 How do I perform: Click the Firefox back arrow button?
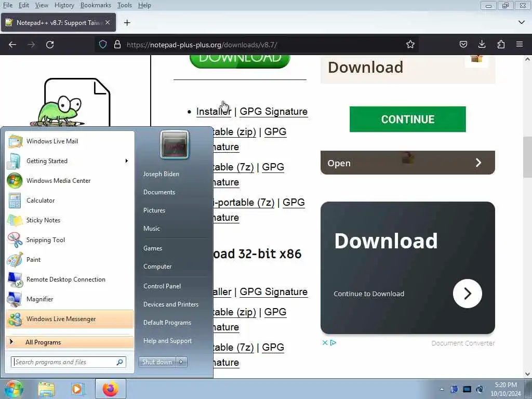tap(12, 45)
